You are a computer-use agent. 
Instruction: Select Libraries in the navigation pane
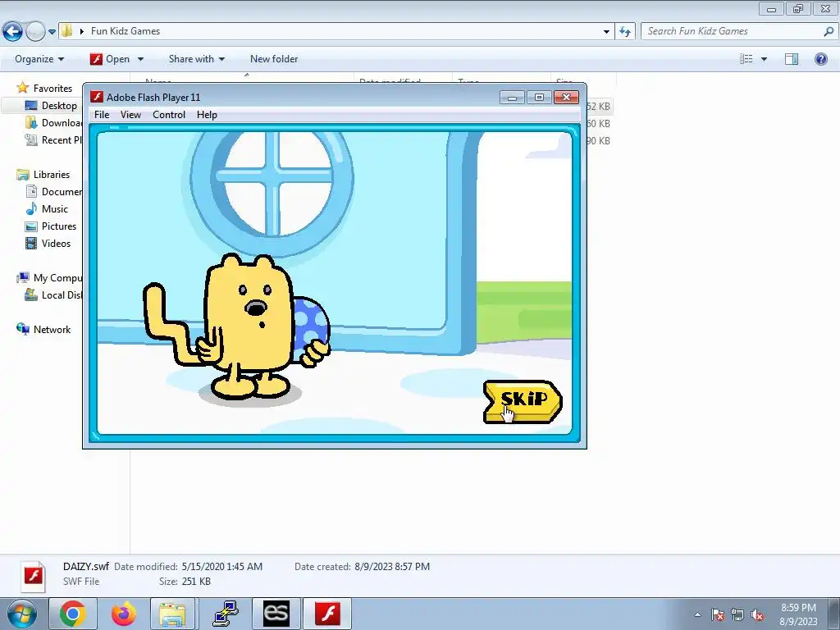pos(52,175)
